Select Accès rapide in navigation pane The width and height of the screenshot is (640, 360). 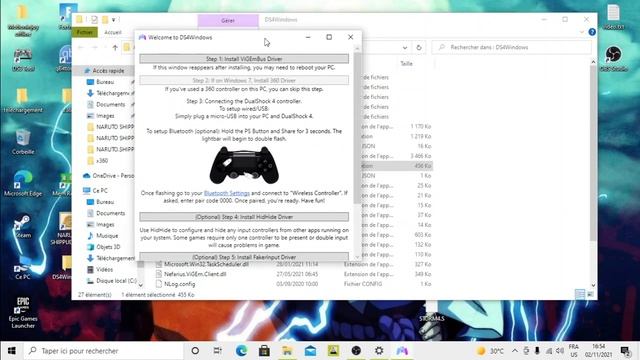point(108,71)
